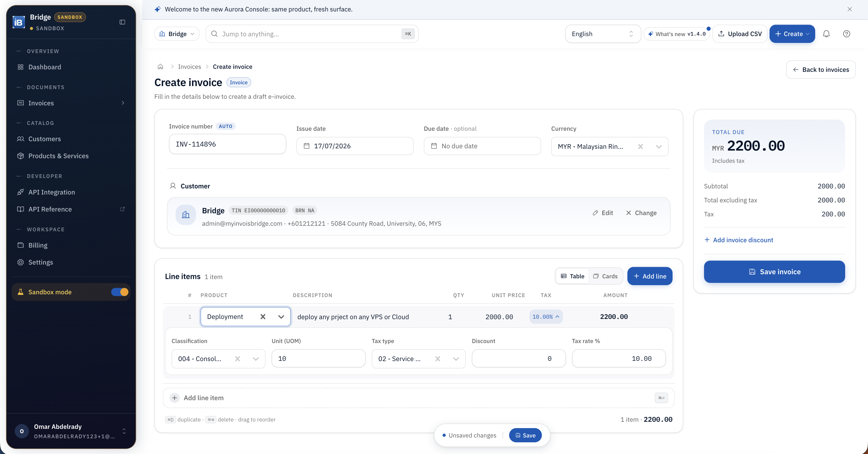Expand the Invoices sidebar submenu chevron

[123, 103]
